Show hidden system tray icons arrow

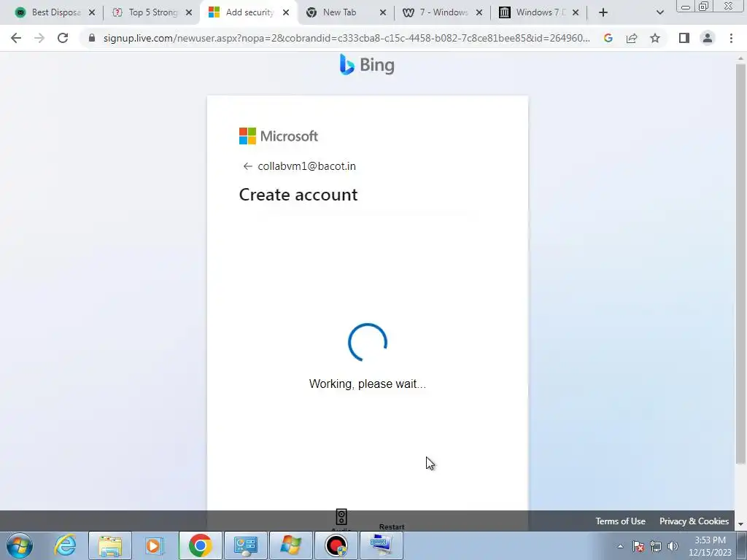(x=620, y=546)
